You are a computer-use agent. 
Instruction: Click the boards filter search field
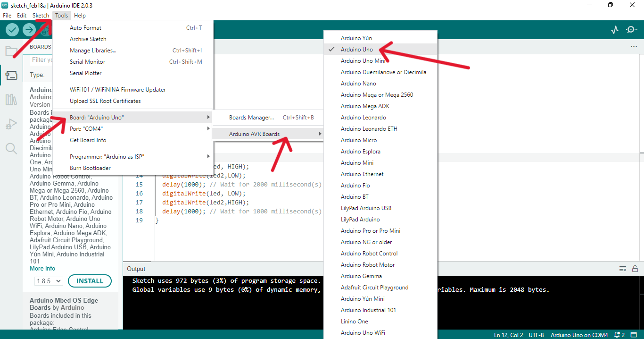point(41,60)
